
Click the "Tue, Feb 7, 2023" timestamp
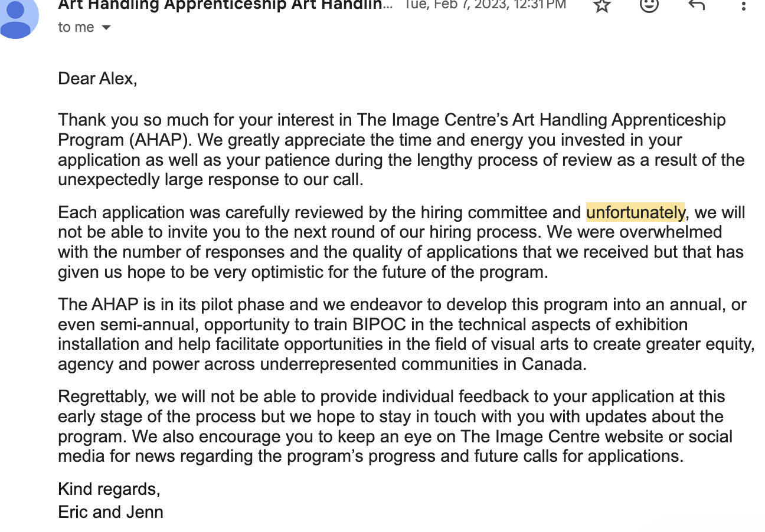pyautogui.click(x=484, y=5)
